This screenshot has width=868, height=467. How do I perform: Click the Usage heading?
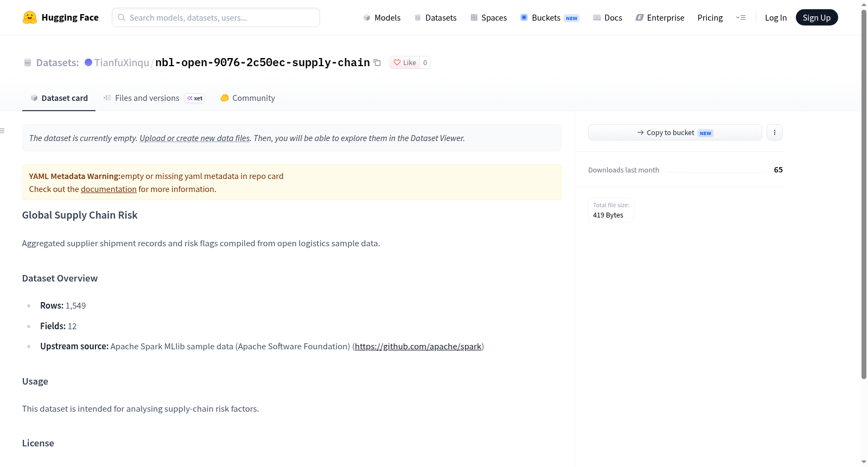(x=35, y=381)
